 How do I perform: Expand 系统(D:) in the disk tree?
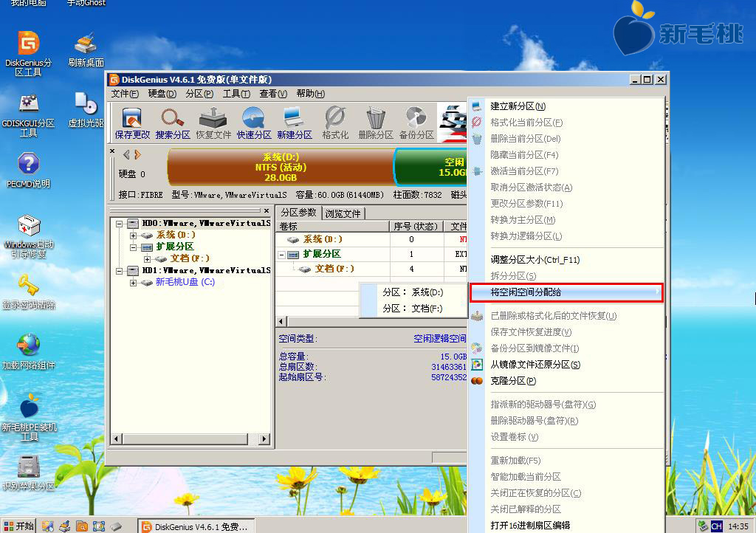(x=133, y=235)
